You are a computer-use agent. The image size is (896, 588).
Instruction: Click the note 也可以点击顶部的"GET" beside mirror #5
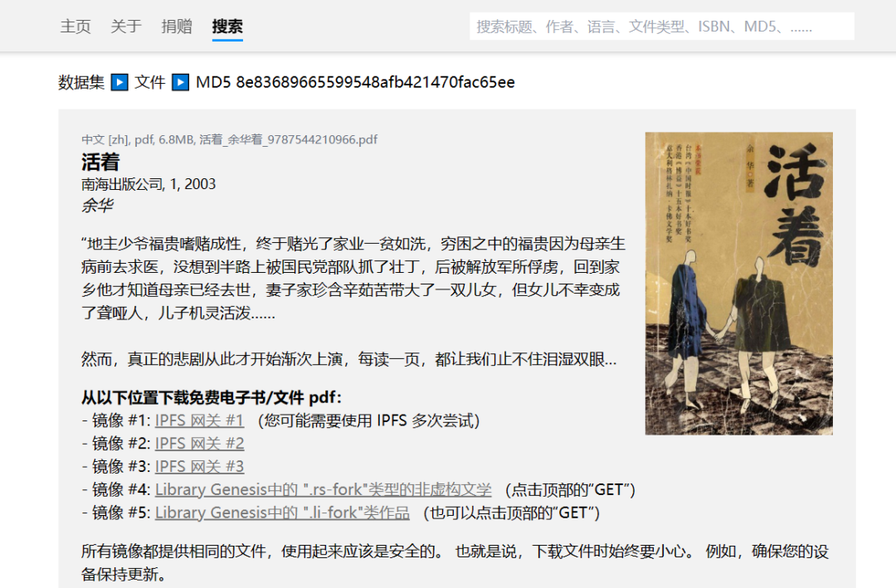[x=511, y=513]
